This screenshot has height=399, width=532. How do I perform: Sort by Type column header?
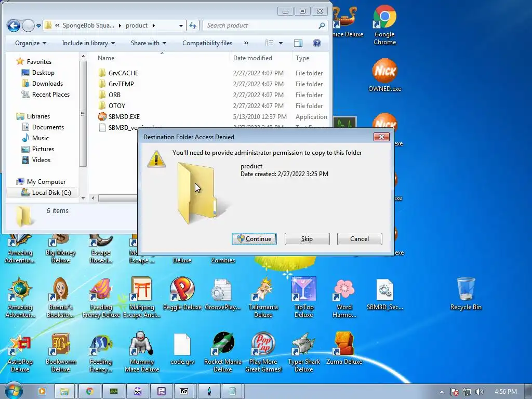pos(302,58)
